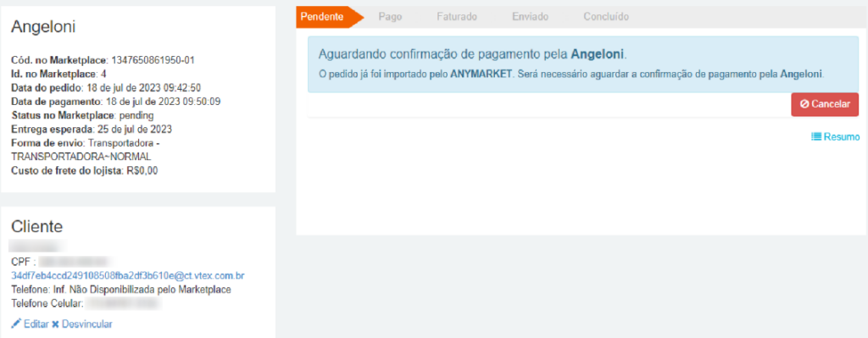Screen dimensions: 868x338
Task: Click the Angeloni marketplace heading
Action: (43, 26)
